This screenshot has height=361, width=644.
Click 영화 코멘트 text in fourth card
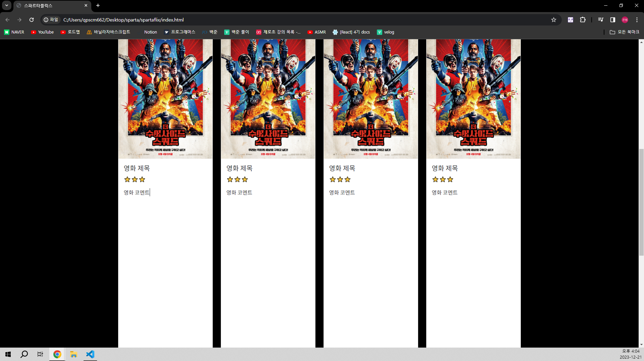[x=445, y=193]
